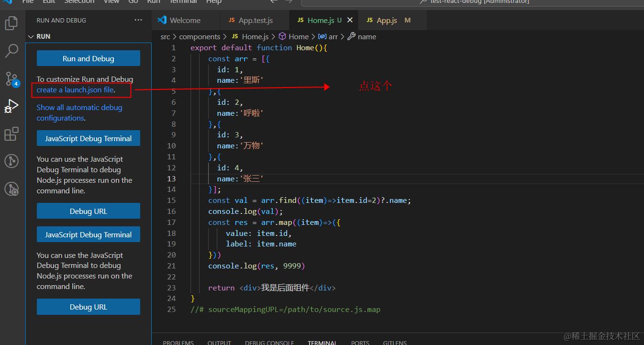Click the RUN AND DEBUG panel title

click(x=61, y=20)
